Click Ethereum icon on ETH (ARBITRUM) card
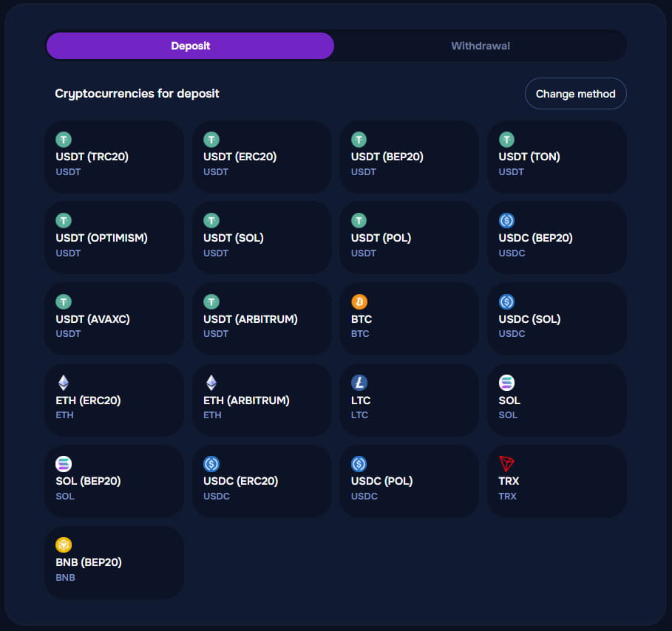 [211, 383]
